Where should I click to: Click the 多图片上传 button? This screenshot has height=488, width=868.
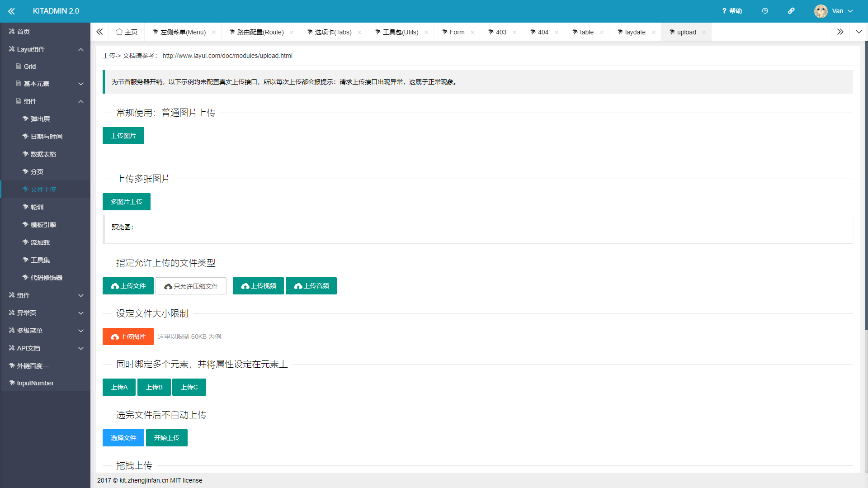click(x=127, y=202)
